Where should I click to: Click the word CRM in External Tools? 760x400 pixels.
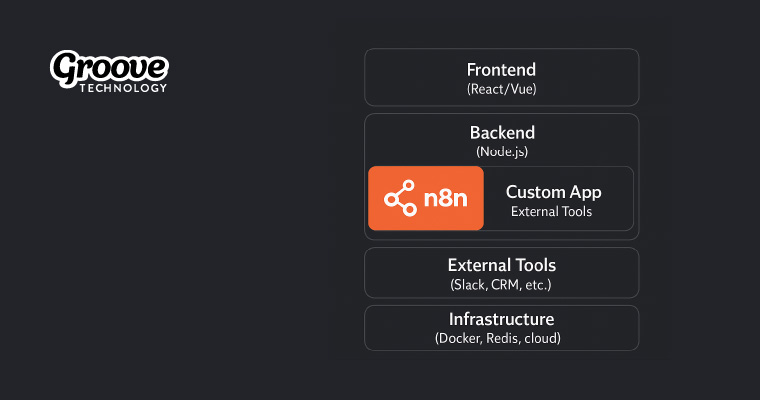click(x=506, y=285)
